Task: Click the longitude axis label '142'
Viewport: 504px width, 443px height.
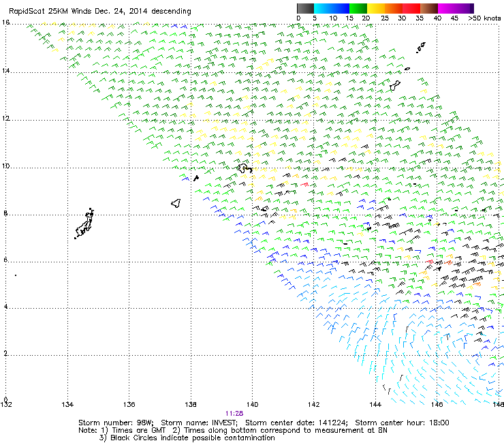Action: pos(314,404)
